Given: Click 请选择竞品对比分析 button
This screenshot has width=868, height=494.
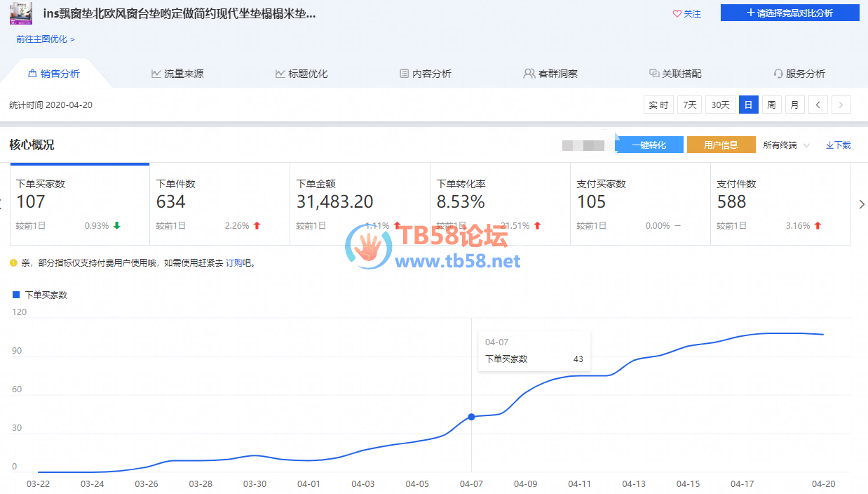Looking at the screenshot, I should tap(789, 13).
